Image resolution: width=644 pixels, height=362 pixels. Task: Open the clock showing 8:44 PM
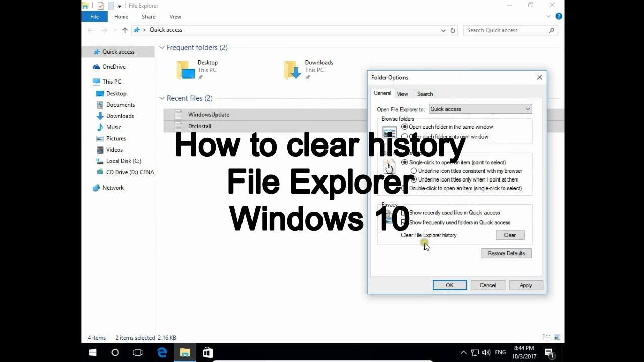[x=524, y=352]
